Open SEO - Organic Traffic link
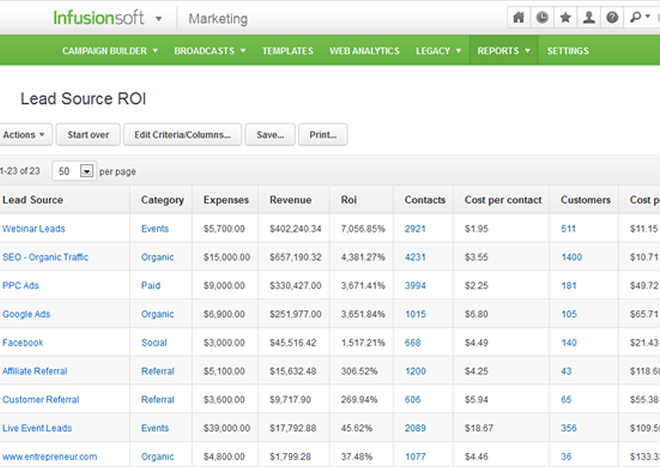660x467 pixels. point(45,257)
